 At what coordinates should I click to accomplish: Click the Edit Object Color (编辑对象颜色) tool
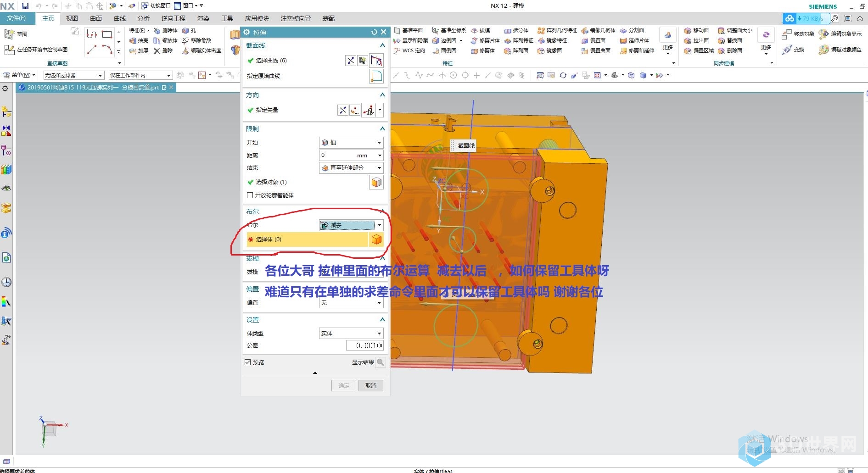pos(840,50)
